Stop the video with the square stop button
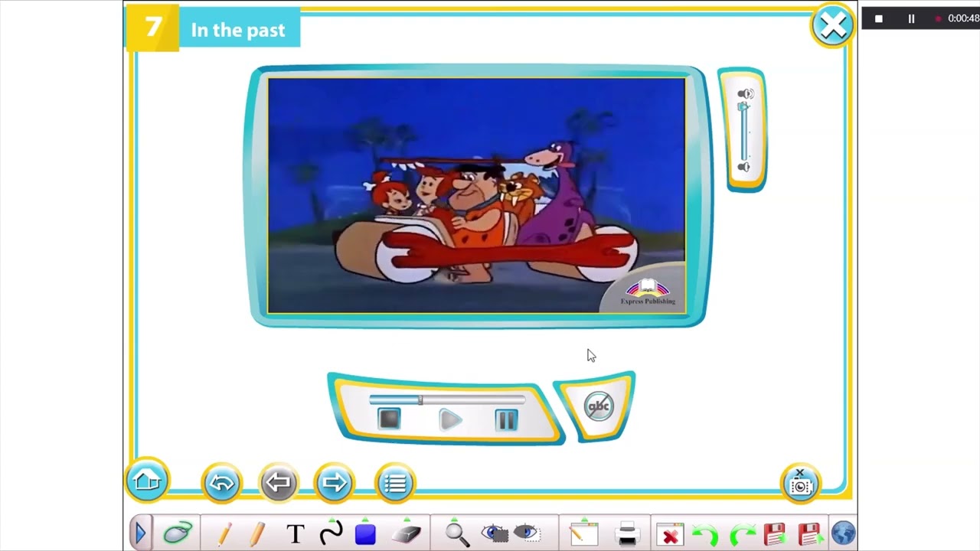The width and height of the screenshot is (980, 551). (x=389, y=419)
